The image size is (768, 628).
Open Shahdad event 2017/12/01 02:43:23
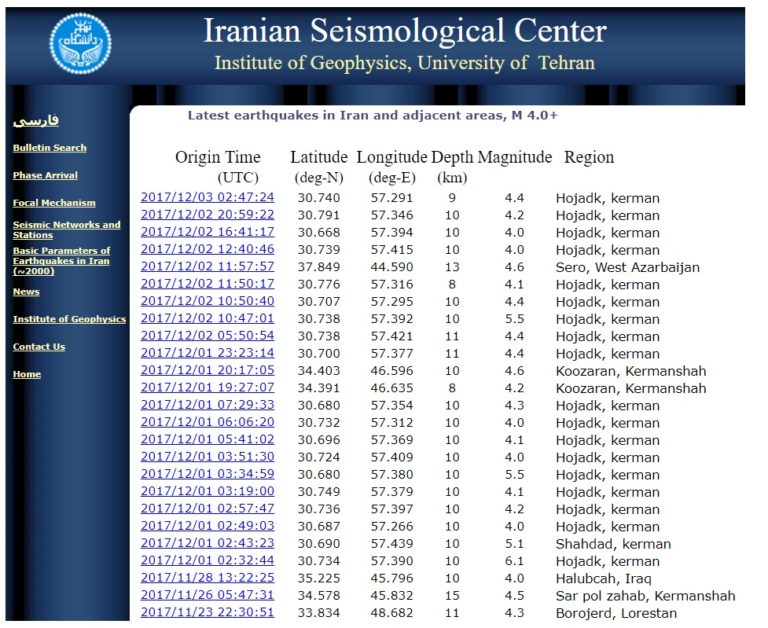[x=207, y=543]
